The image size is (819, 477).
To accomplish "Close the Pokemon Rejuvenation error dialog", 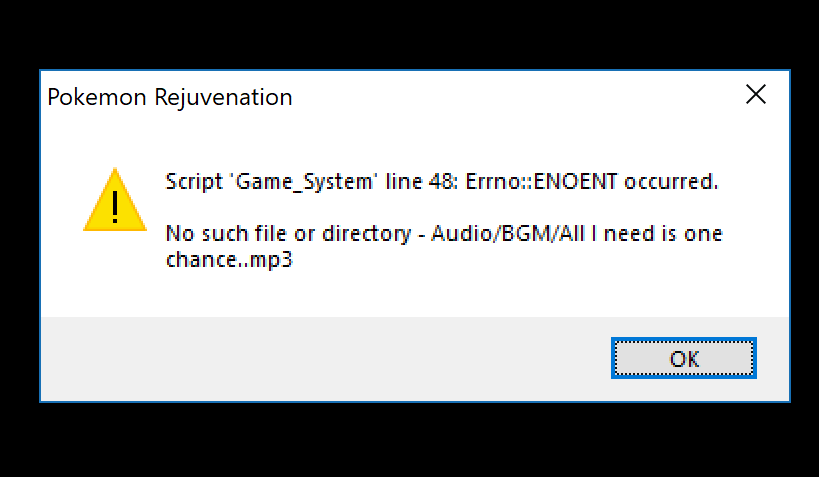I will (755, 95).
